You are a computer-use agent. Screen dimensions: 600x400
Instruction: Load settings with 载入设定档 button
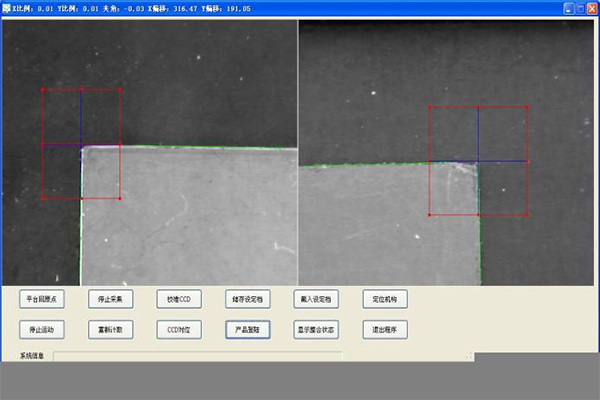click(x=316, y=298)
